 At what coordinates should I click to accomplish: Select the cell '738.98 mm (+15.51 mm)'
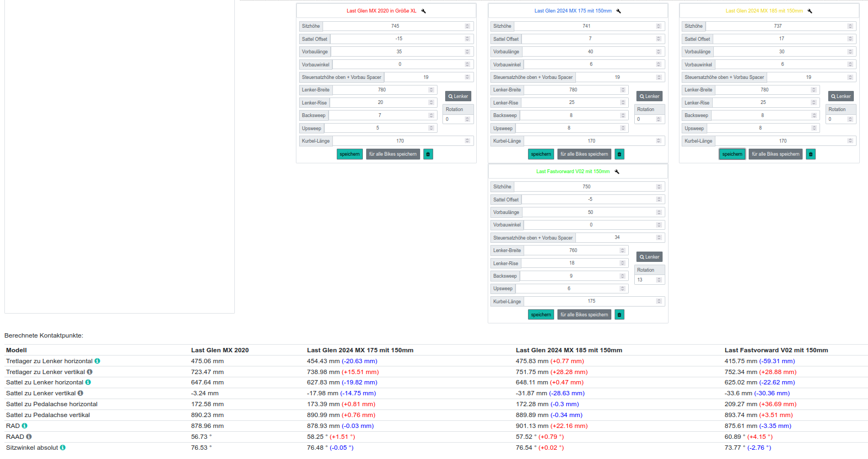pyautogui.click(x=343, y=372)
